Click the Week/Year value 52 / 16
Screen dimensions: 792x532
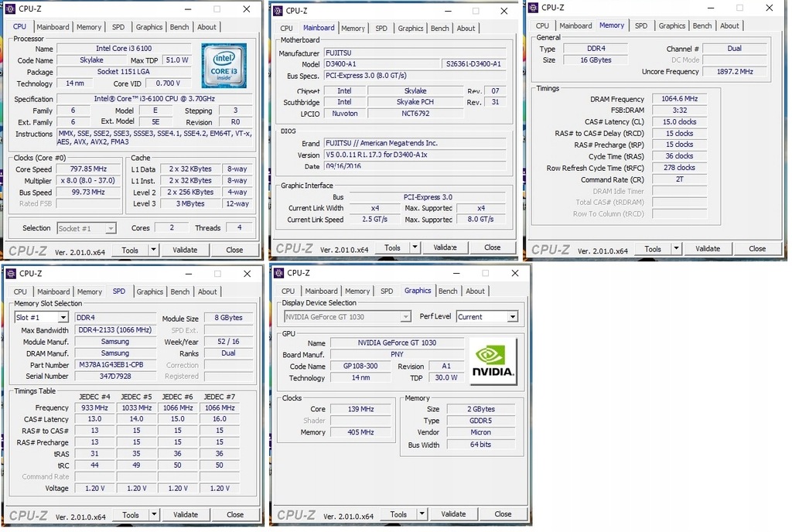click(229, 341)
